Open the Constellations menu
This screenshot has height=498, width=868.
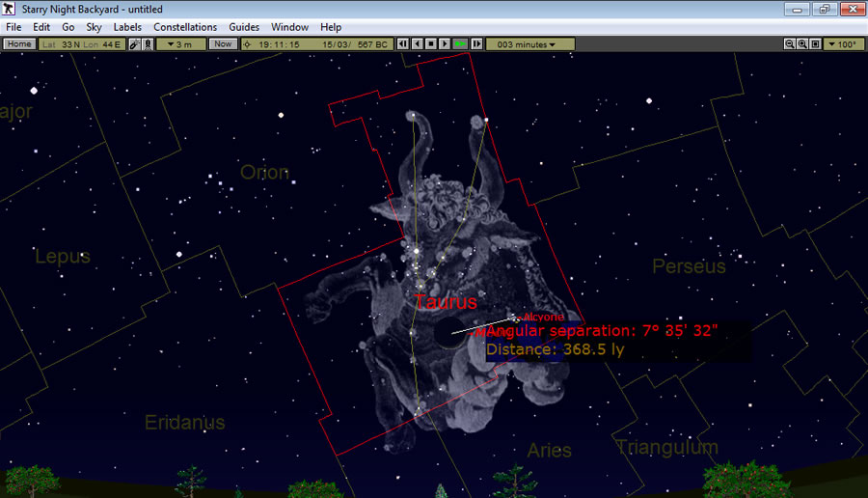pyautogui.click(x=185, y=27)
